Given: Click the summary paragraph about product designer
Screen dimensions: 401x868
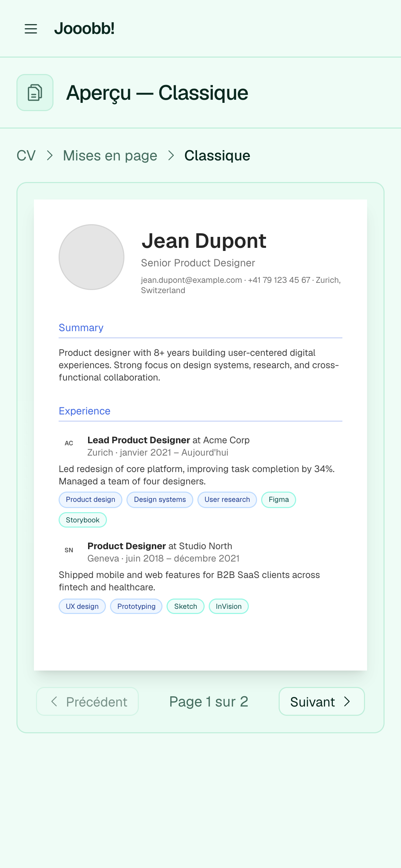Looking at the screenshot, I should 199,365.
